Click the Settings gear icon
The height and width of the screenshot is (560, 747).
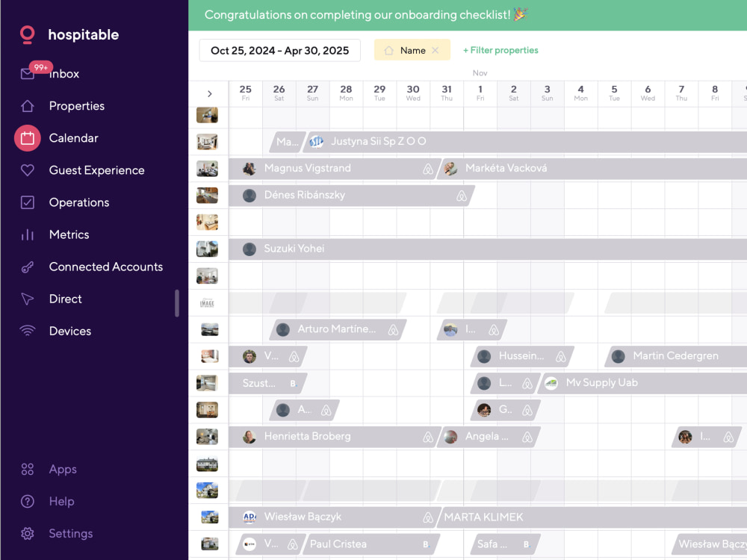coord(27,533)
